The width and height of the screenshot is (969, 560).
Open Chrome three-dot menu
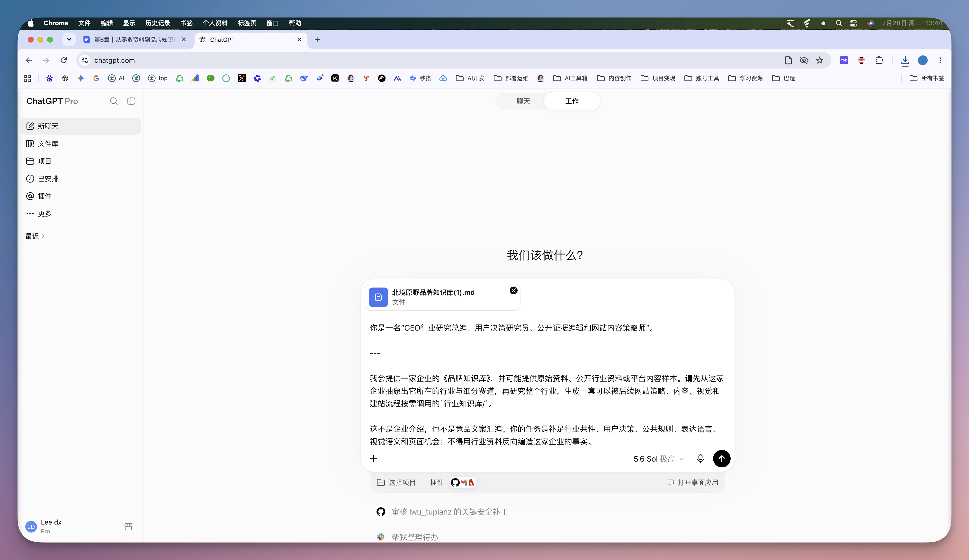pyautogui.click(x=940, y=60)
